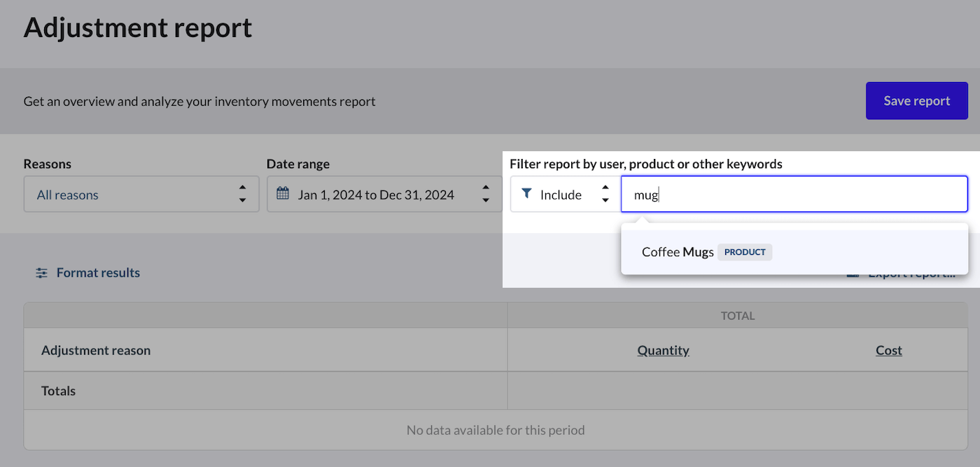Open the Date range picker
The width and height of the screenshot is (980, 467).
(x=384, y=195)
